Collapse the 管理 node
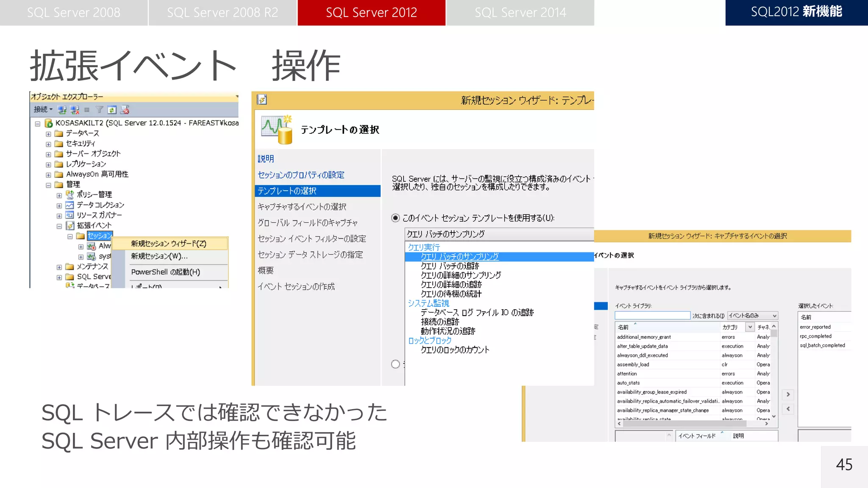This screenshot has height=488, width=868. pyautogui.click(x=48, y=185)
